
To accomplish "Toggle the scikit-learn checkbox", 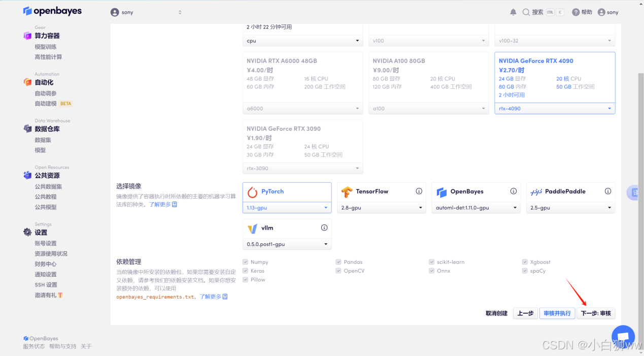I will click(x=432, y=262).
